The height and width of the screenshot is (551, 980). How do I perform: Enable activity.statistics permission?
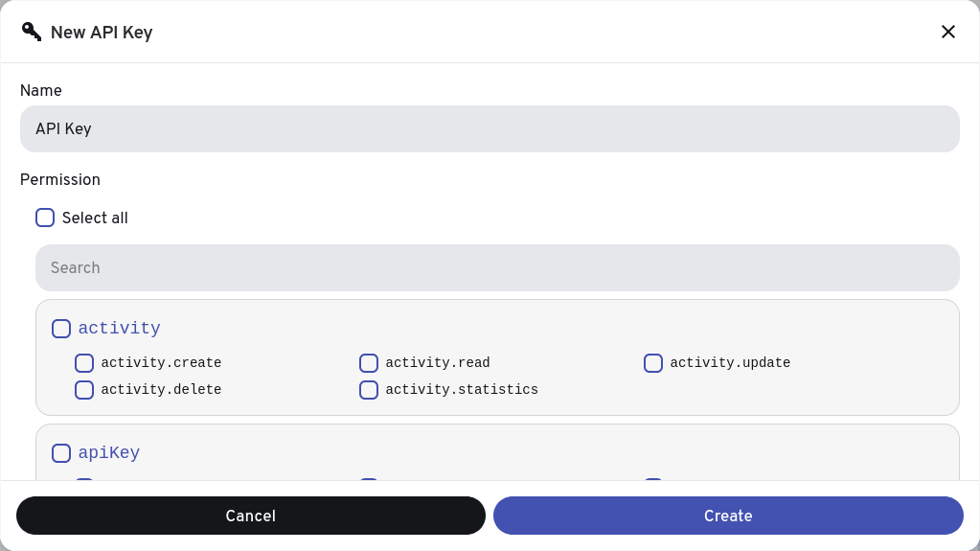click(369, 390)
